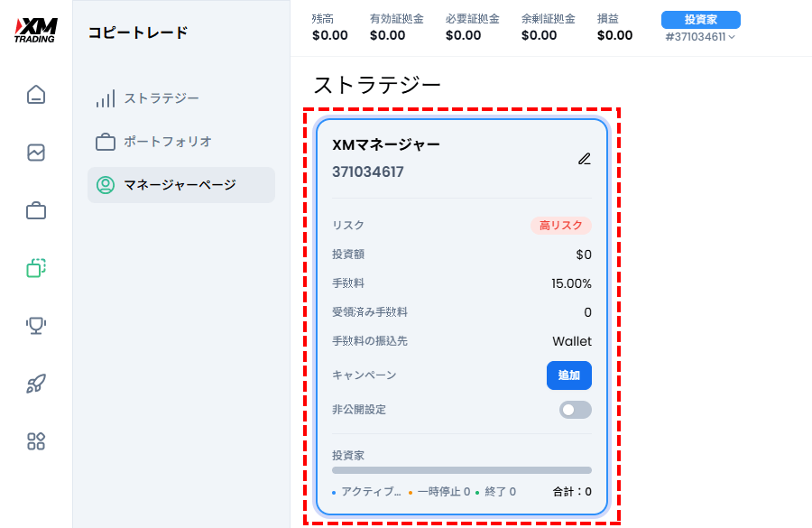
Task: Click the コピートレード panel heading
Action: [138, 32]
